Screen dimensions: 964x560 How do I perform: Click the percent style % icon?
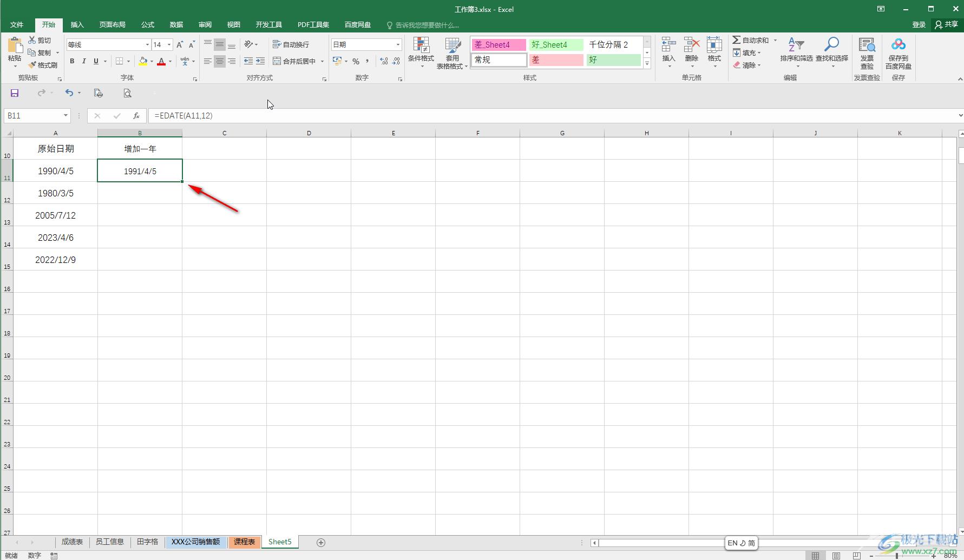pyautogui.click(x=356, y=61)
